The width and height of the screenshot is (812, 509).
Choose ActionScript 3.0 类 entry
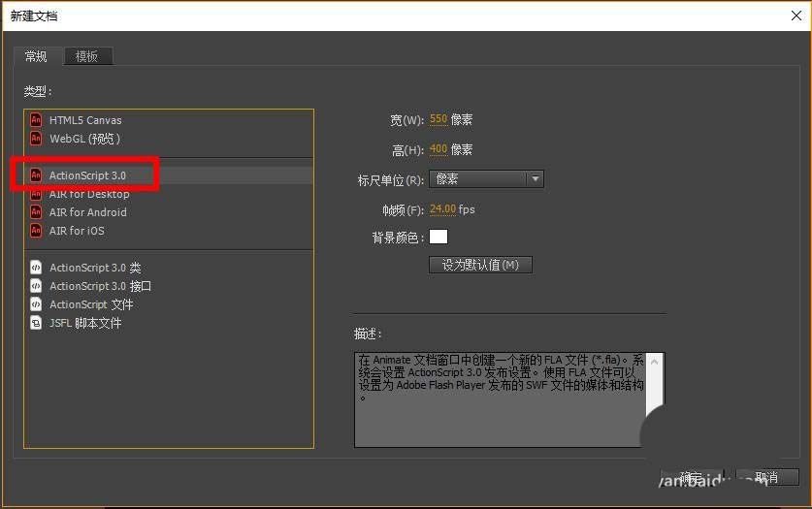click(169, 268)
